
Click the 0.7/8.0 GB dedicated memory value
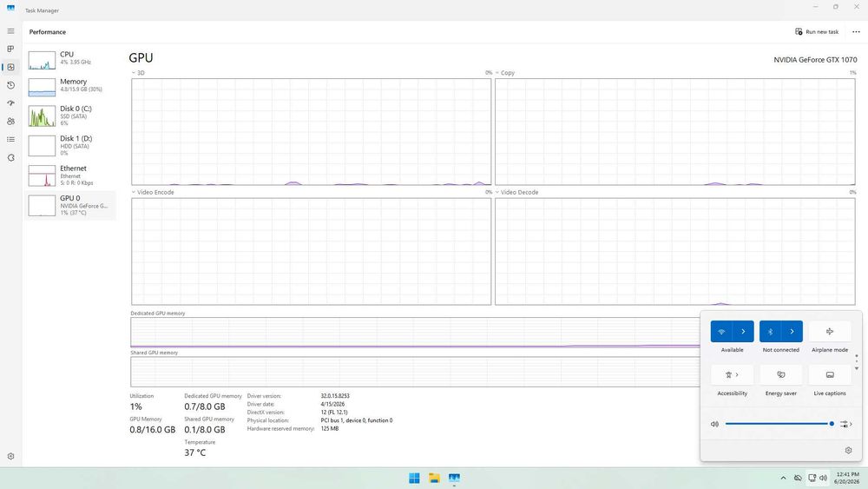205,406
